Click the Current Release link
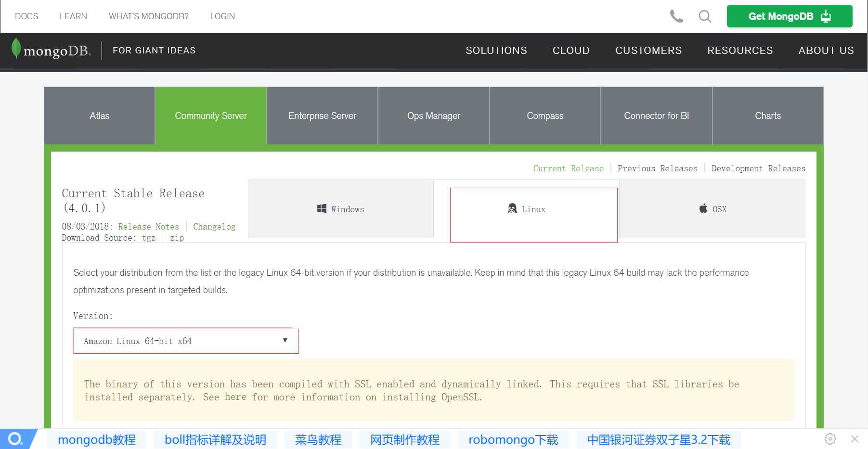Image resolution: width=868 pixels, height=449 pixels. (568, 168)
